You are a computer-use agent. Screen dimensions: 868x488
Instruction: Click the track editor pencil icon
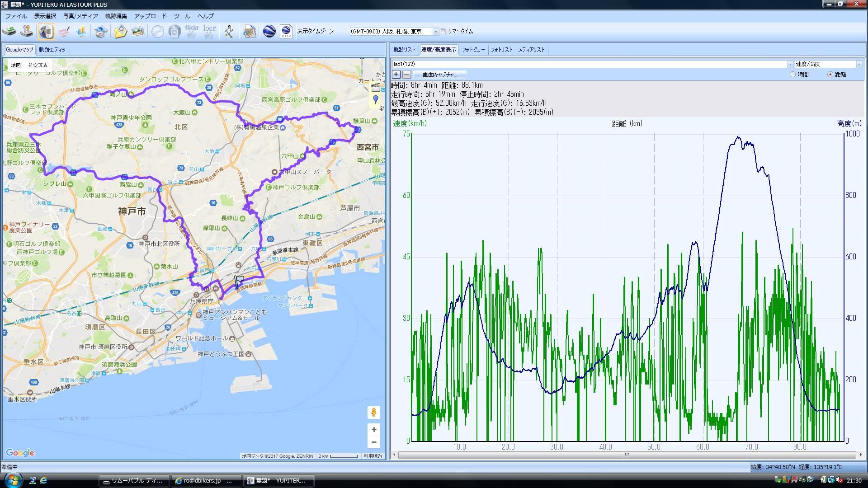(x=64, y=32)
